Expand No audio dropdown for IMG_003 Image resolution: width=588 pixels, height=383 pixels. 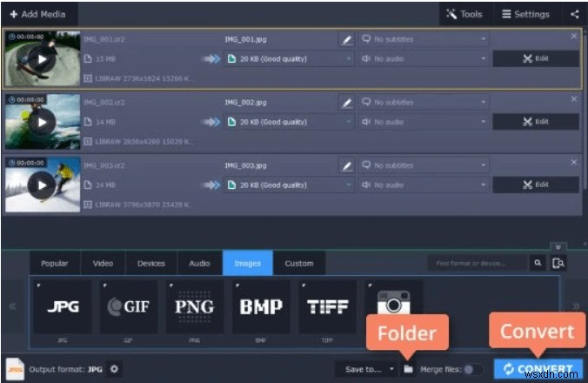tap(424, 185)
